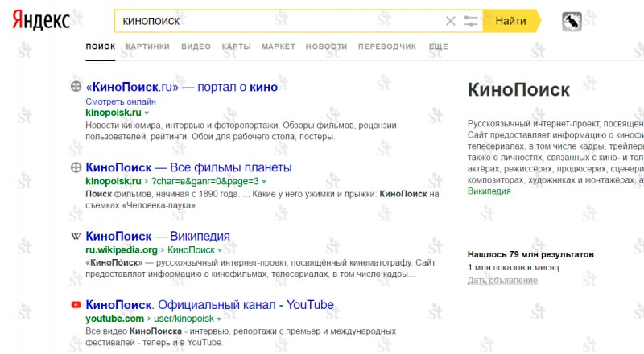This screenshot has height=354, width=644.
Task: Click favicon beside Все фильмы планеты result
Action: point(76,167)
